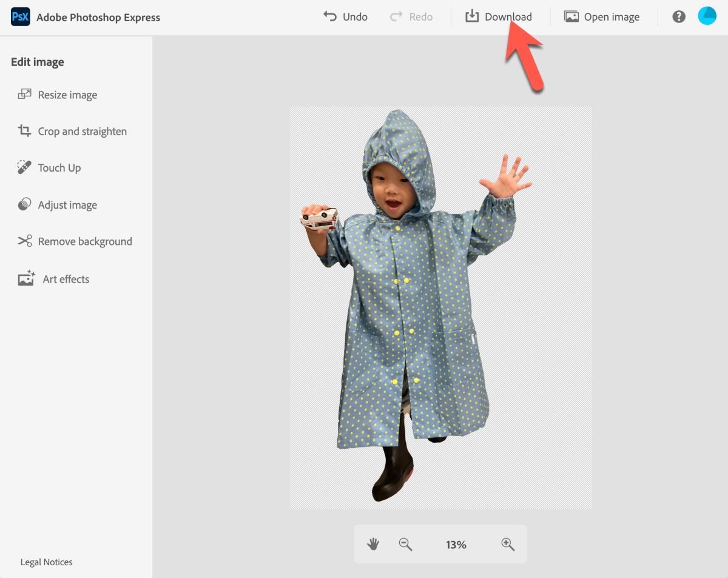
Task: Select the Adjust image label
Action: [67, 205]
